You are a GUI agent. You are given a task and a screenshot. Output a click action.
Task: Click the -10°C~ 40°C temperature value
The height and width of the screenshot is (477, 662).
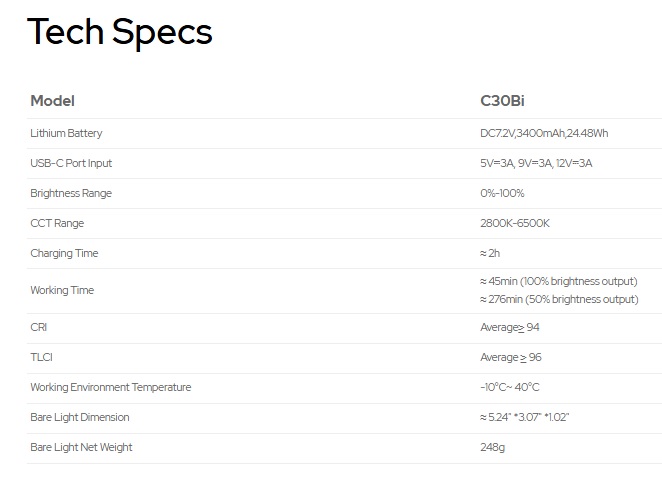(510, 388)
